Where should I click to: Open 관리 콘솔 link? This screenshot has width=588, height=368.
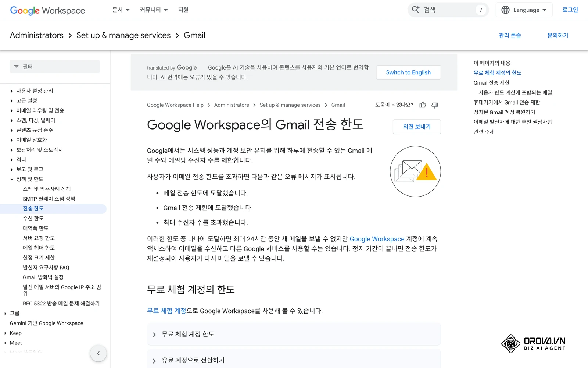[x=510, y=35]
